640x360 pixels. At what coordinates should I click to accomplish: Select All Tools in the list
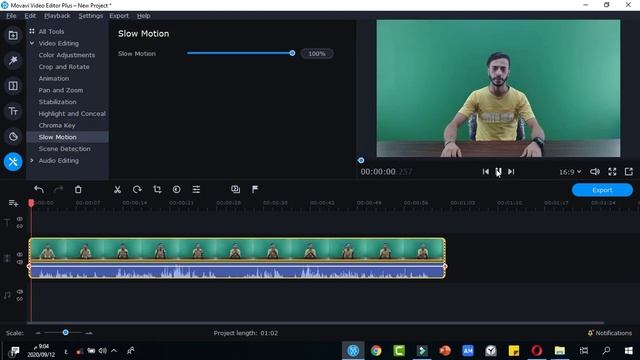pos(51,31)
